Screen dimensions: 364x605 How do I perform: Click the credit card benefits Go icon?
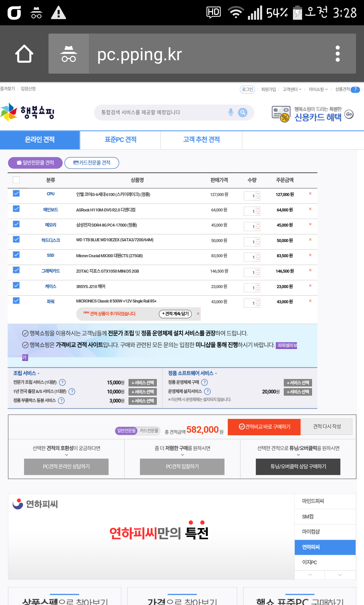349,114
